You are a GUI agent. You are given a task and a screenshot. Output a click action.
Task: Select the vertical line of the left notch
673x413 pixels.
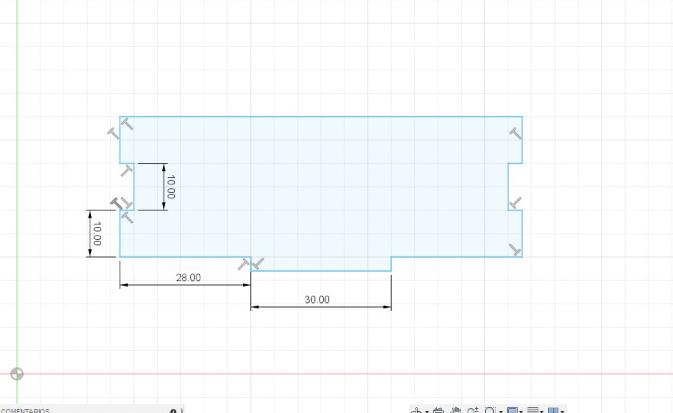pos(134,187)
